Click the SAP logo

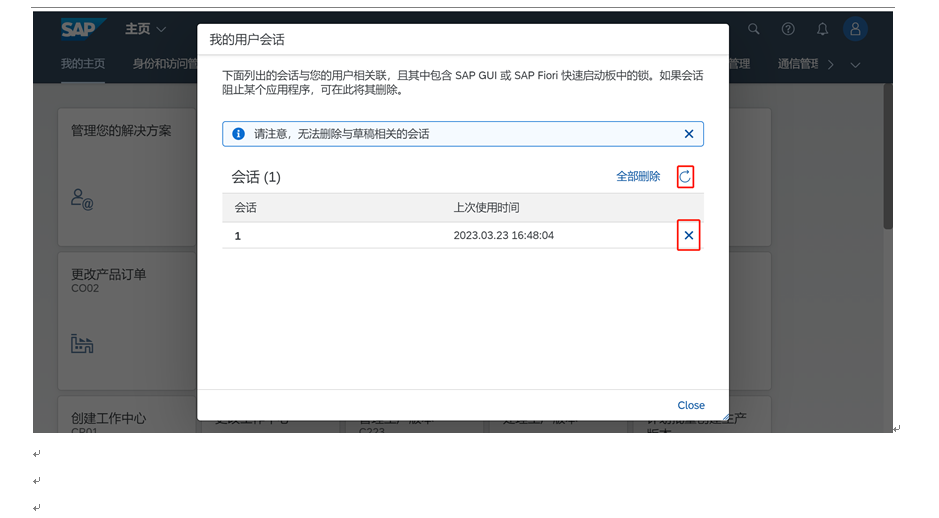(82, 29)
